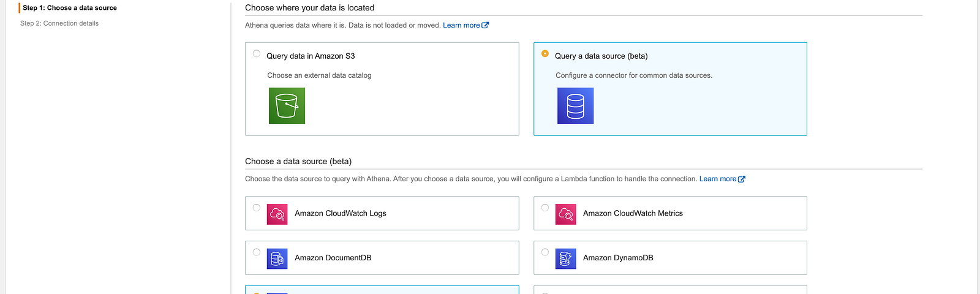Click the Amazon CloudWatch Metrics icon
The image size is (980, 294).
[566, 214]
